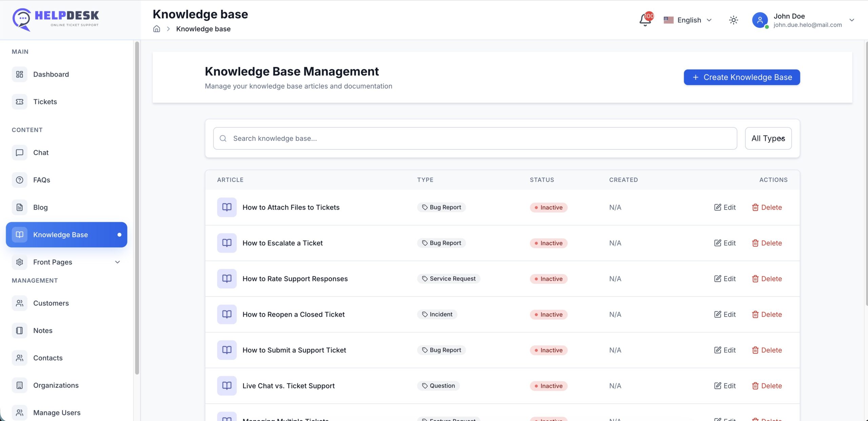Click the Dashboard sidebar icon
868x421 pixels.
pyautogui.click(x=20, y=74)
